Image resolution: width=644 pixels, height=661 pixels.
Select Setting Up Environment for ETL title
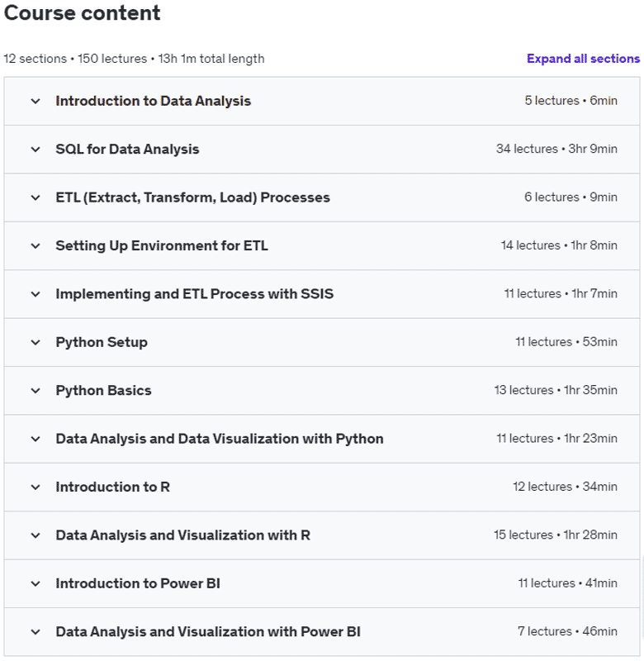click(x=162, y=245)
